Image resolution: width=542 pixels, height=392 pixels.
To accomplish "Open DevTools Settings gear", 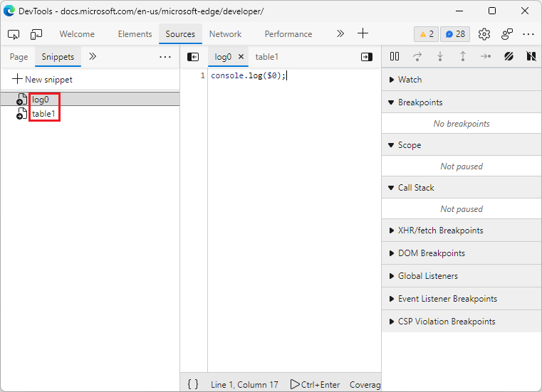I will click(484, 34).
